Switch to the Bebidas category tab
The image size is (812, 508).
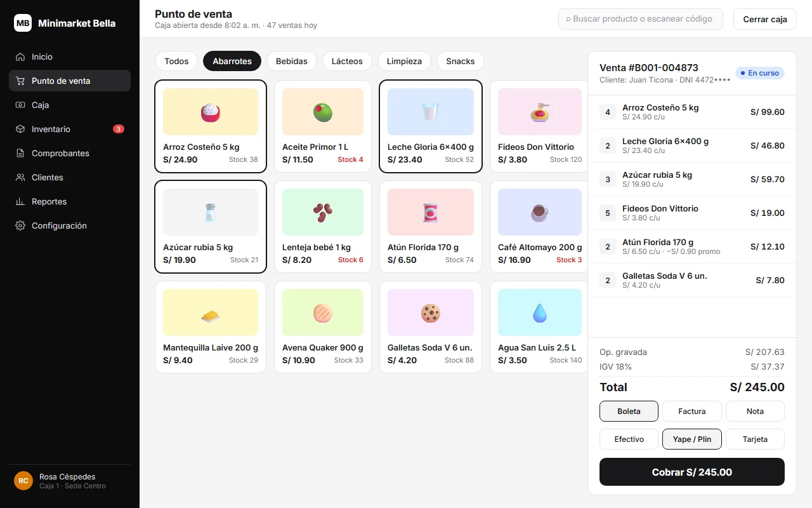(292, 61)
